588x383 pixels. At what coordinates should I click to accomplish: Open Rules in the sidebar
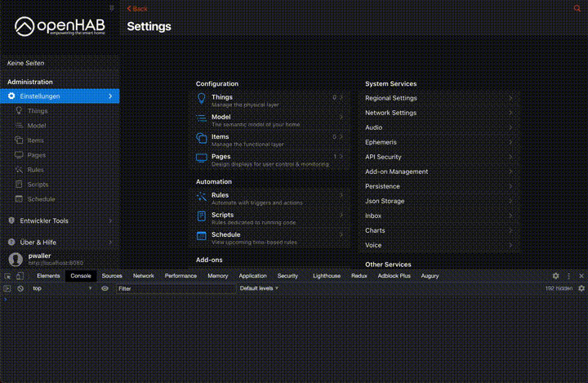60,170
